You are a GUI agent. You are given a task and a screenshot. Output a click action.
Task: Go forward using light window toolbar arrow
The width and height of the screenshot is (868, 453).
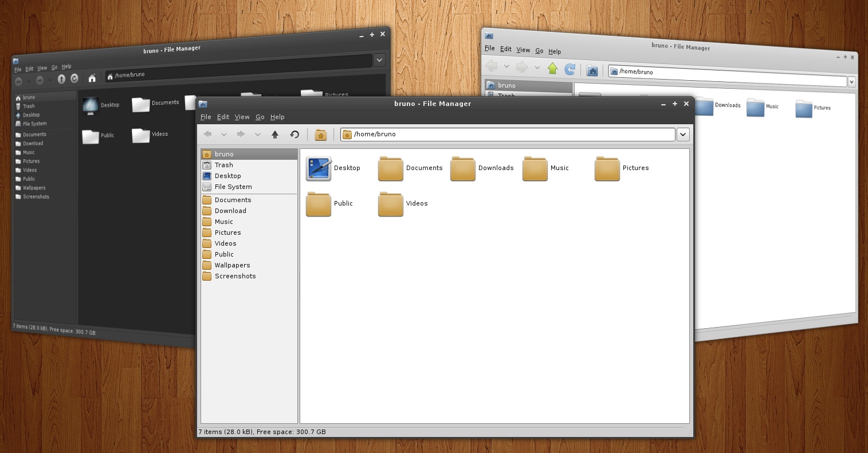click(x=521, y=68)
